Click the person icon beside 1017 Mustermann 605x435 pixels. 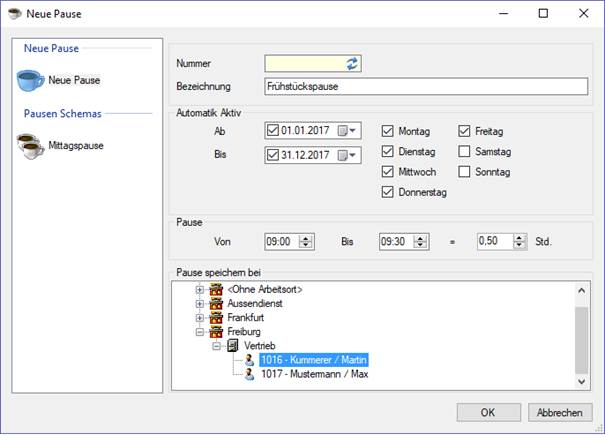pyautogui.click(x=249, y=374)
